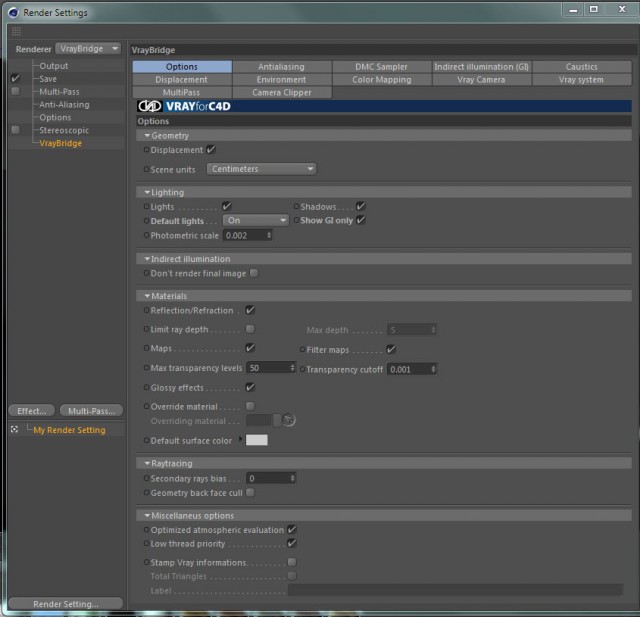Click the My Render Setting target icon
The height and width of the screenshot is (617, 640).
coord(14,429)
